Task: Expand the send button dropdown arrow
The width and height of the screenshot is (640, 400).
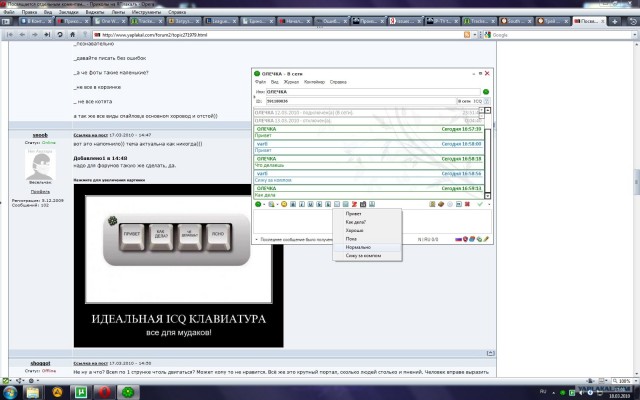Action: point(489,204)
